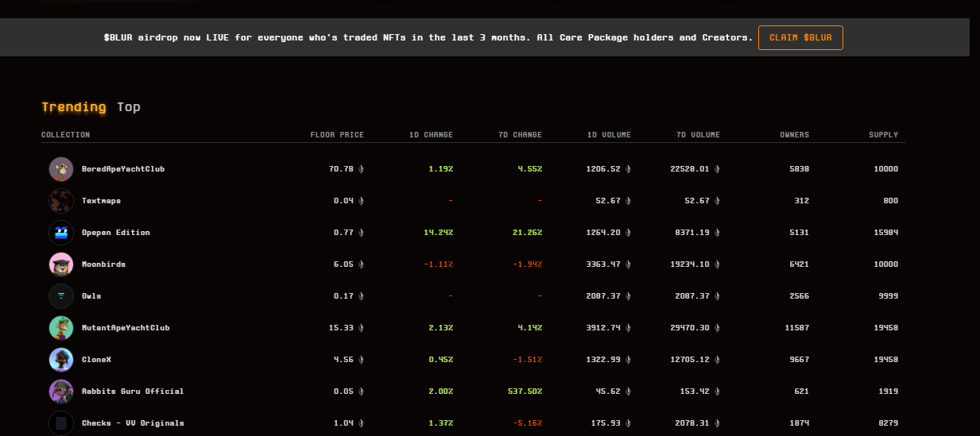The image size is (980, 436).
Task: Switch to the Trending tab
Action: [74, 107]
